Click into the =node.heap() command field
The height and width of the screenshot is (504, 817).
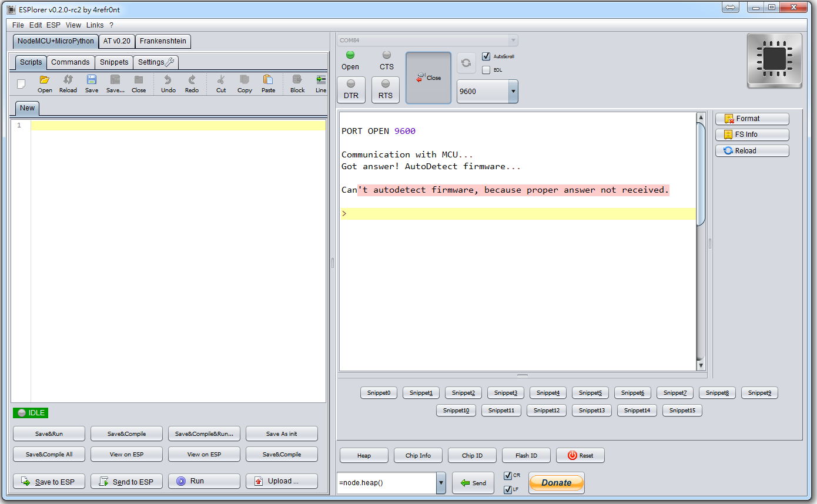click(x=387, y=483)
